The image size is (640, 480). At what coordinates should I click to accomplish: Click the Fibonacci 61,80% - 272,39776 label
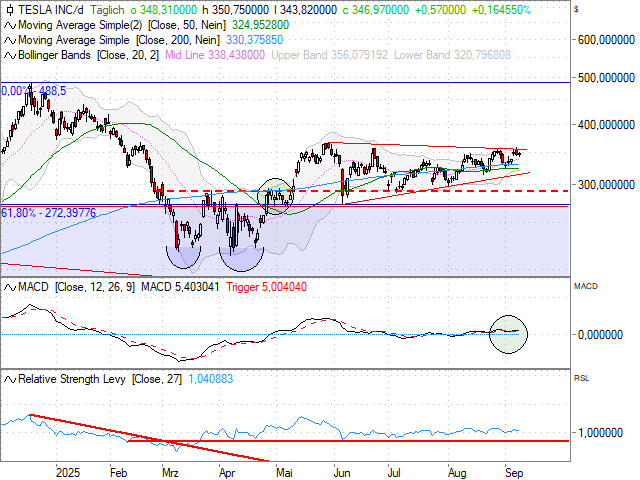pos(49,213)
